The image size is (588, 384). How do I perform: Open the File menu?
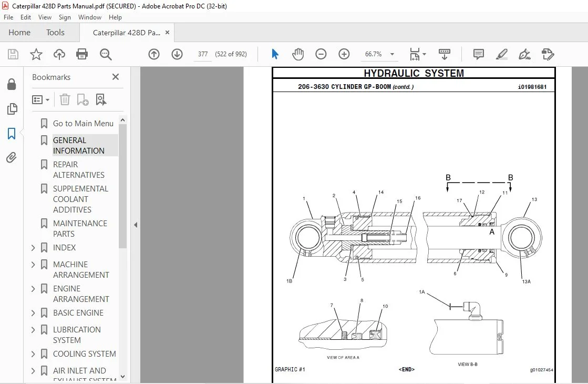tap(8, 17)
